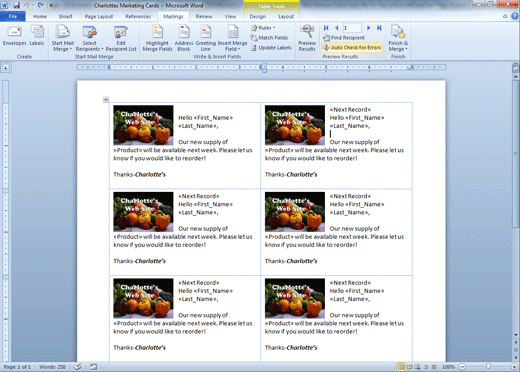
Task: Click Match Fields
Action: (269, 38)
